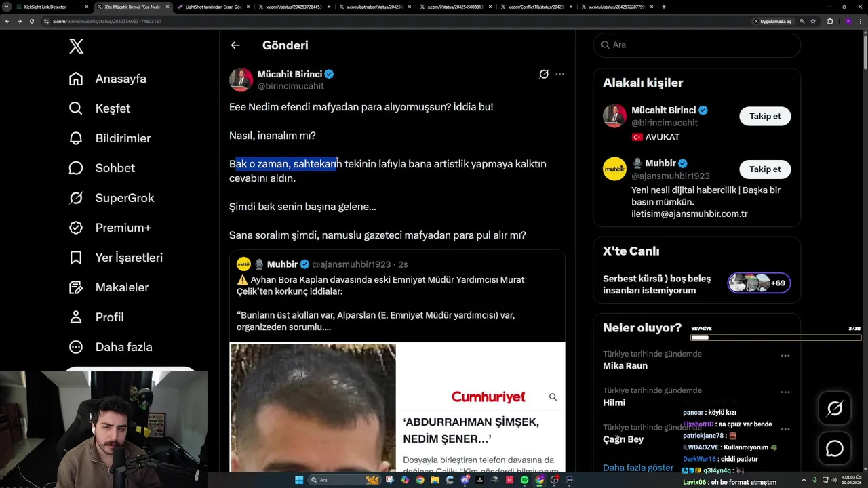The width and height of the screenshot is (868, 488).
Task: Open Hilmi trending topic
Action: click(x=614, y=403)
